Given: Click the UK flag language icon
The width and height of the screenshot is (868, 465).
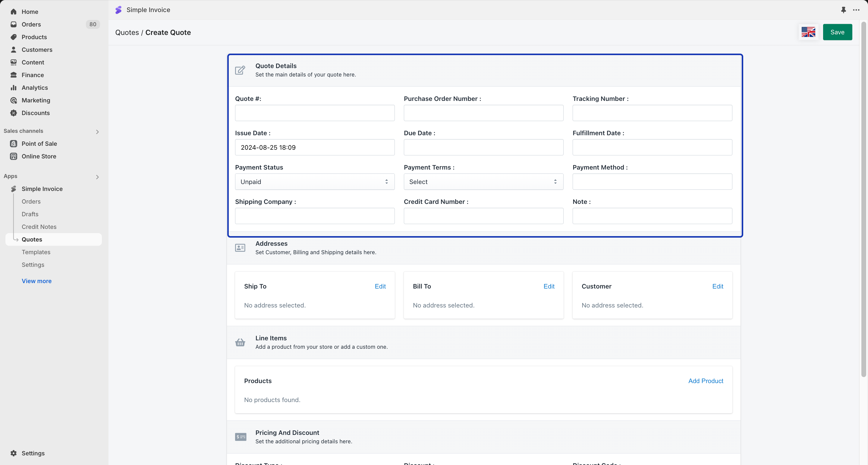Looking at the screenshot, I should click(808, 32).
